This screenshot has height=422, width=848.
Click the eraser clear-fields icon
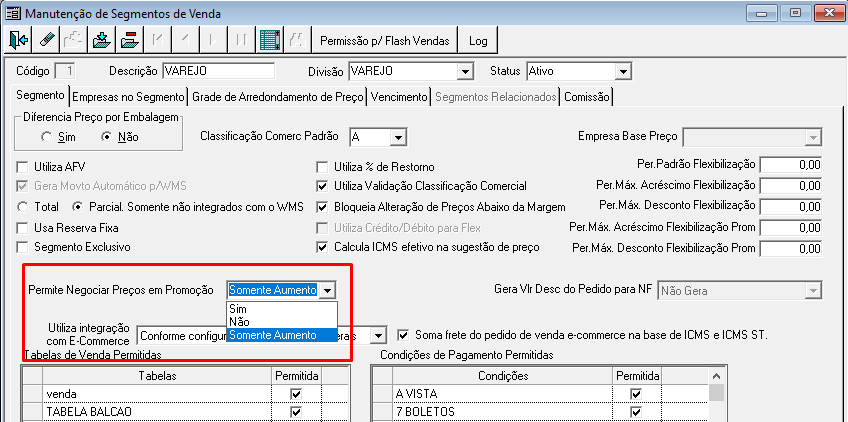point(47,40)
